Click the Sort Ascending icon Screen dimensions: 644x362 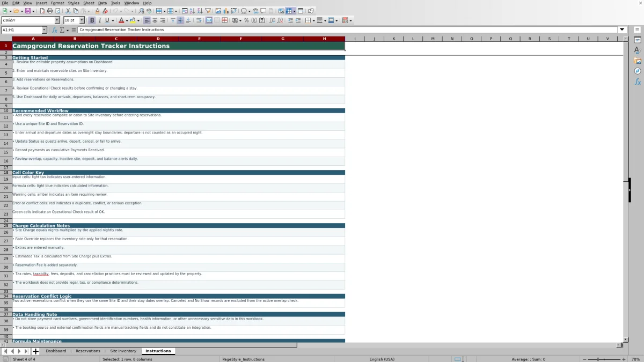(192, 11)
